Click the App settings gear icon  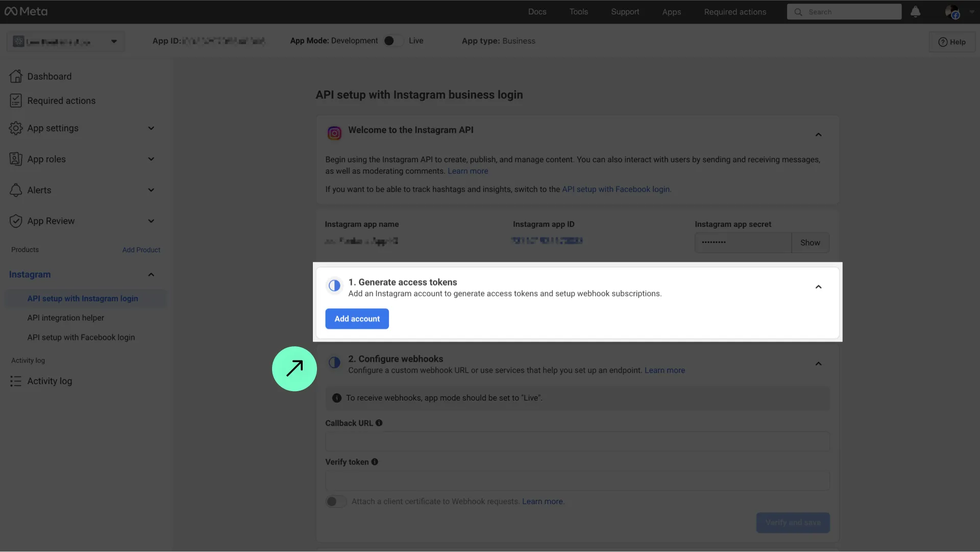(x=16, y=128)
